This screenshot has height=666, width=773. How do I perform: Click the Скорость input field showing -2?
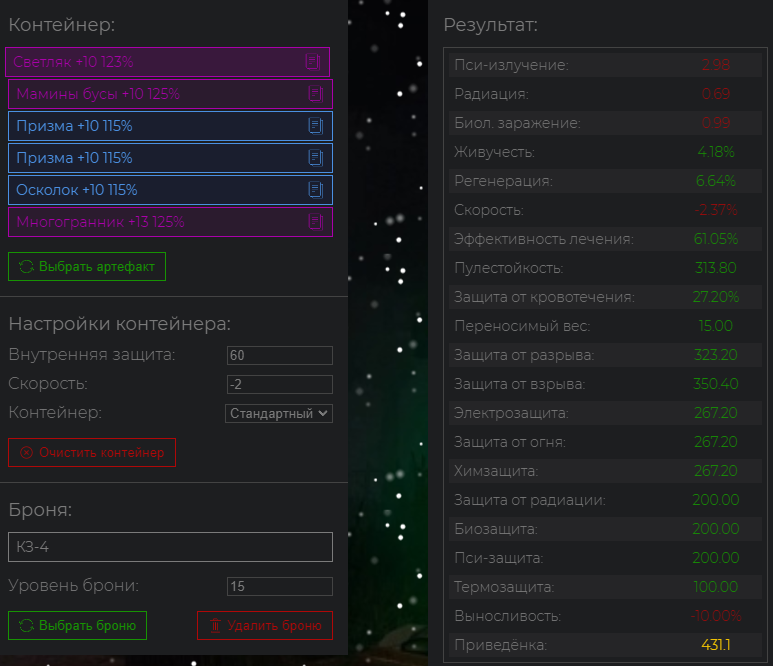(x=280, y=385)
